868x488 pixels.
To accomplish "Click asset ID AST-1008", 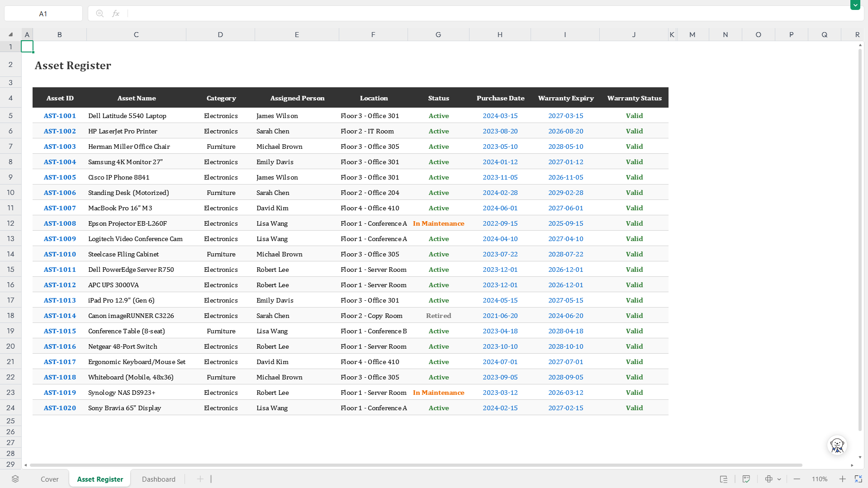I will click(60, 223).
